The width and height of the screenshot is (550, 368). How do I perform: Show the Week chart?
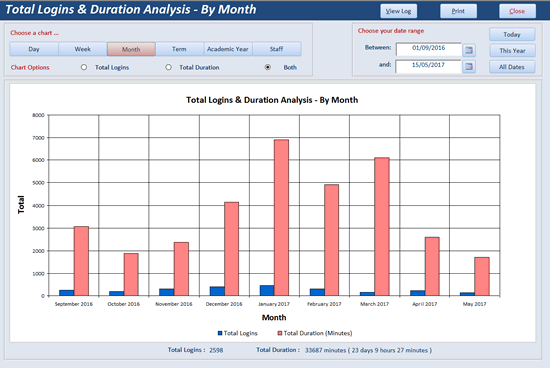pos(83,49)
